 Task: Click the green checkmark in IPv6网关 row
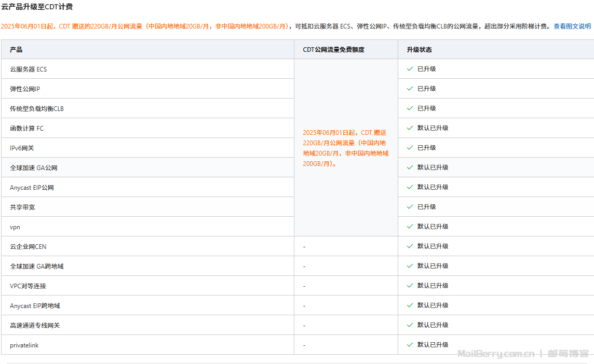[x=410, y=148]
